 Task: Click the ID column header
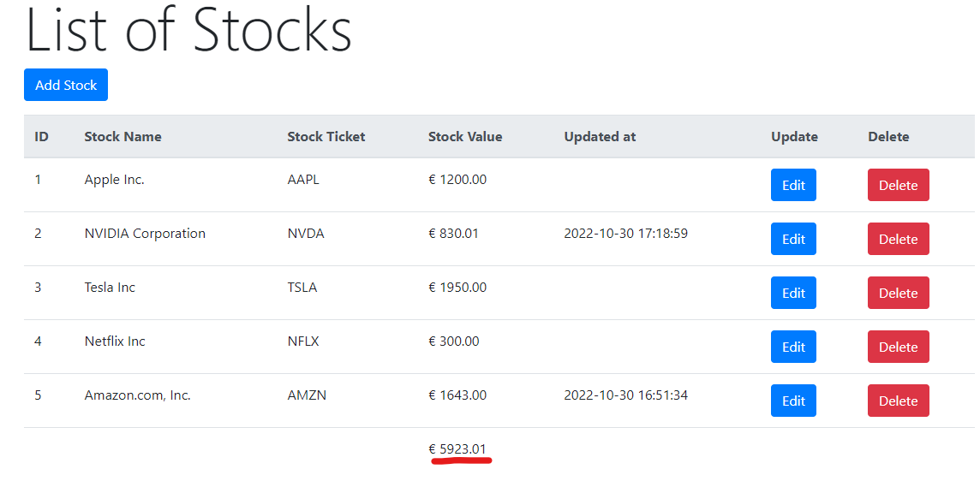pos(41,136)
